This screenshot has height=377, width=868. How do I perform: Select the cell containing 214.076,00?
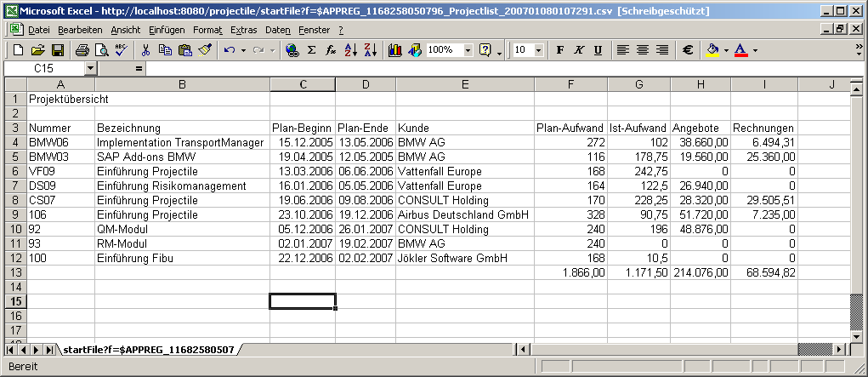701,272
